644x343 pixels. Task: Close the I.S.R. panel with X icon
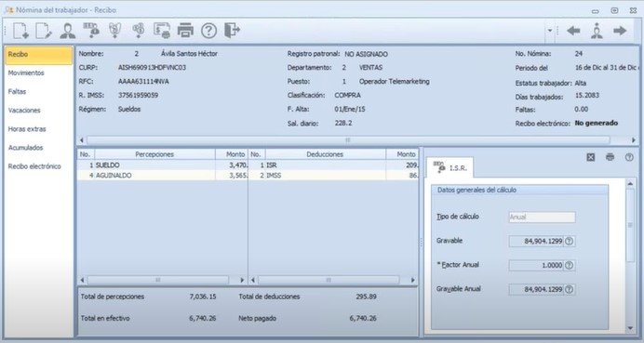click(x=591, y=157)
